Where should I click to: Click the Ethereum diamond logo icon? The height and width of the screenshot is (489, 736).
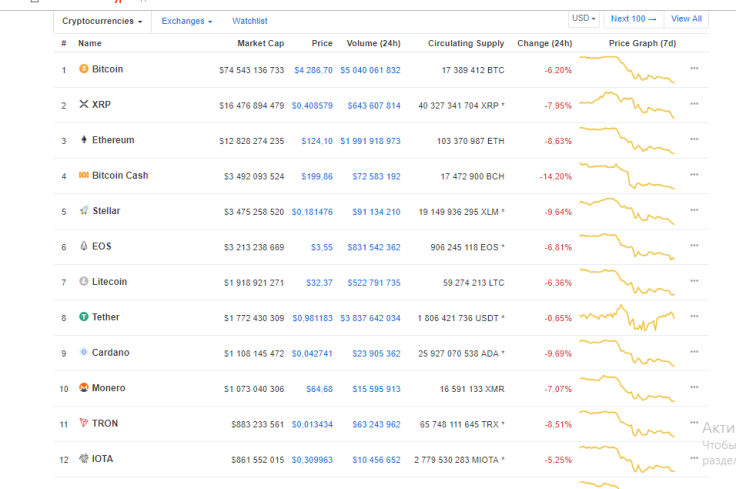coord(84,139)
